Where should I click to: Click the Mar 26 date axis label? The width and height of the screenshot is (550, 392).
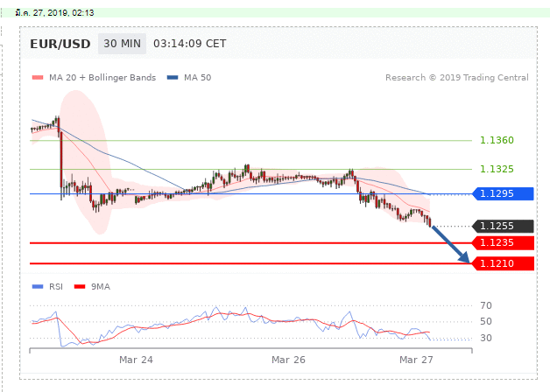[x=288, y=360]
